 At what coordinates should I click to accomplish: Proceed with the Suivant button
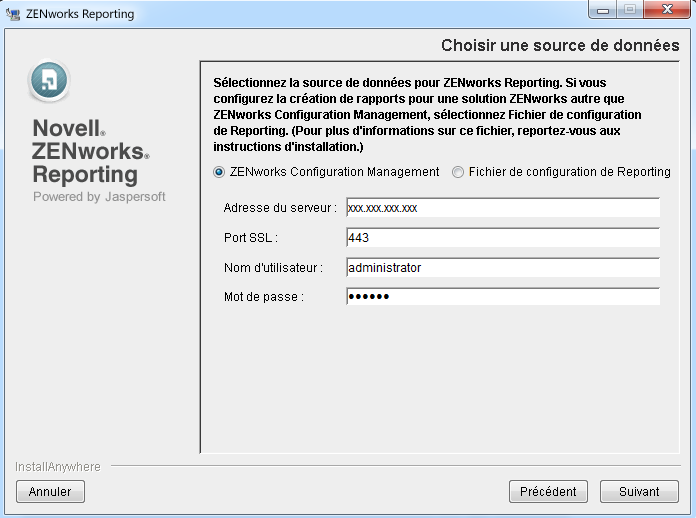click(639, 491)
